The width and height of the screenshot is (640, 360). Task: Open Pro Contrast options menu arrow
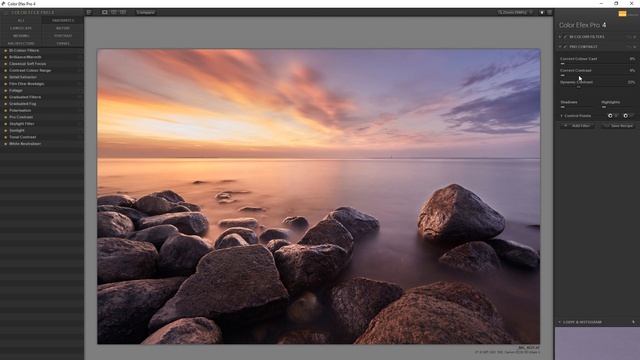point(629,47)
